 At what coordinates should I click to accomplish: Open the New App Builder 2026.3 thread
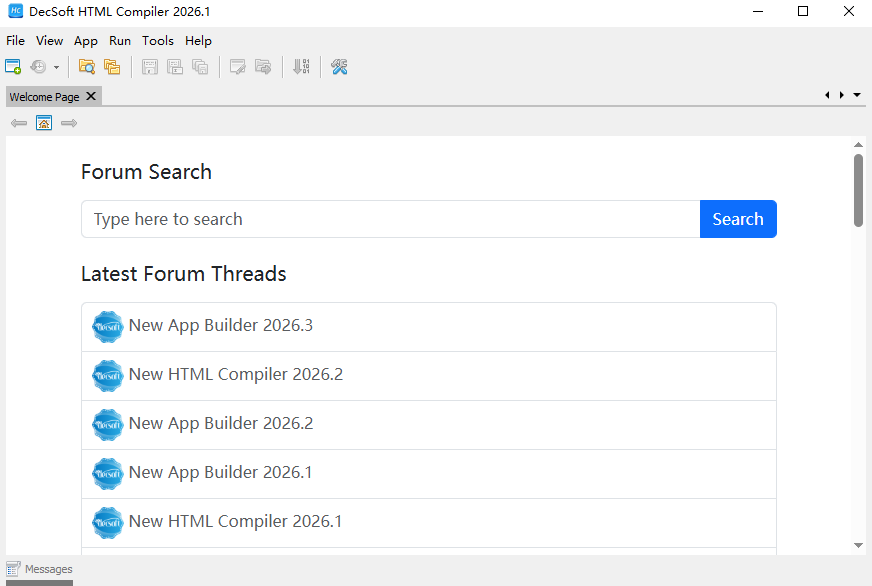(x=220, y=325)
